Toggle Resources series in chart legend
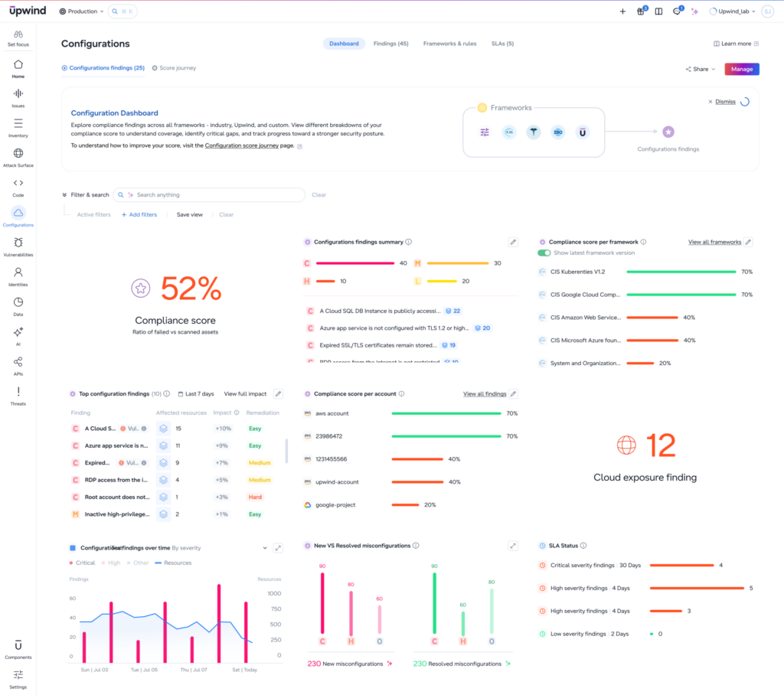 (x=173, y=563)
